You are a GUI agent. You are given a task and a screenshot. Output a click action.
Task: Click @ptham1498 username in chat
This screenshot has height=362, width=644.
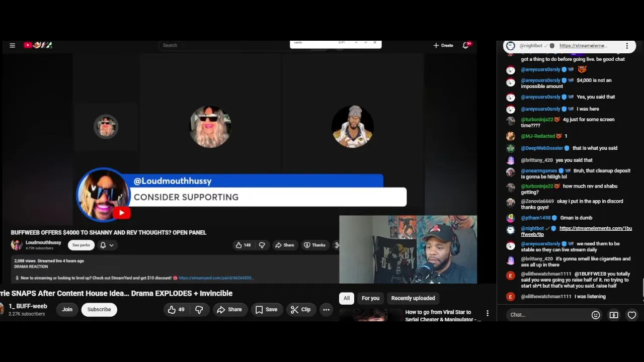[x=535, y=218]
